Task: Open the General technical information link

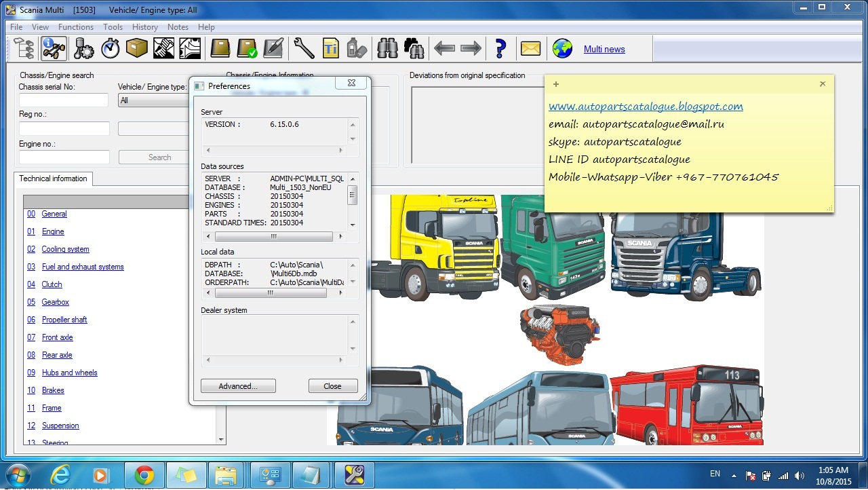Action: [54, 214]
